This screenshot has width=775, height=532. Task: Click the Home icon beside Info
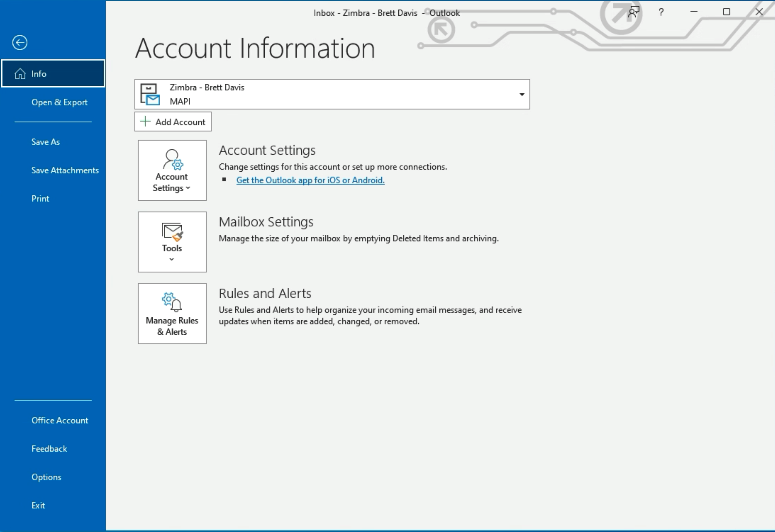click(x=20, y=74)
